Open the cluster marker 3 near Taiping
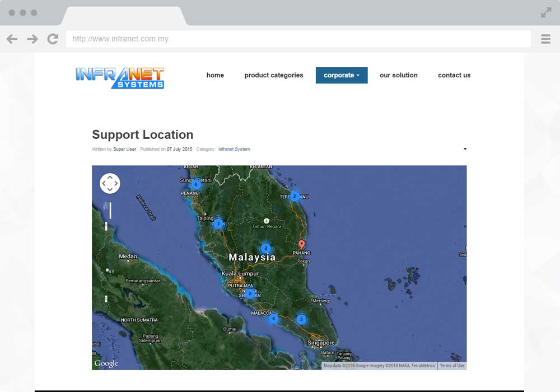Image resolution: width=560 pixels, height=392 pixels. click(218, 224)
